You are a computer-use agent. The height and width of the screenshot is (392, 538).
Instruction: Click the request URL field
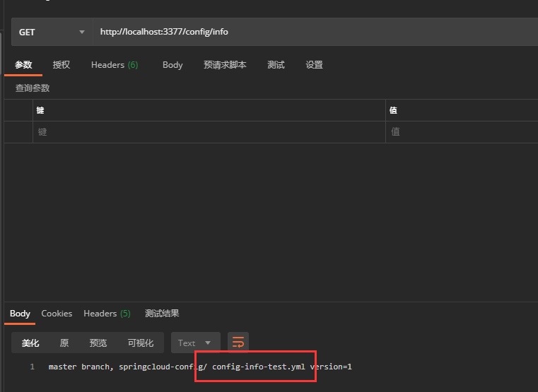coord(315,32)
